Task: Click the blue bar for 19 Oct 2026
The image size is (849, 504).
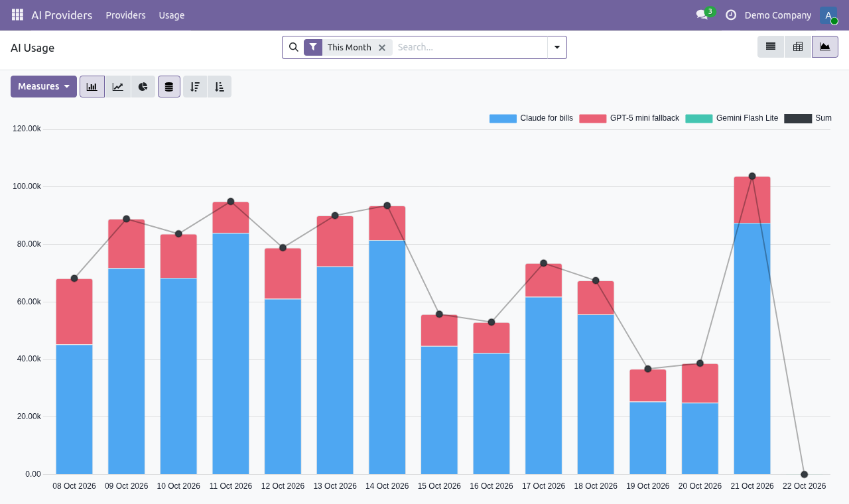Action: click(x=648, y=438)
